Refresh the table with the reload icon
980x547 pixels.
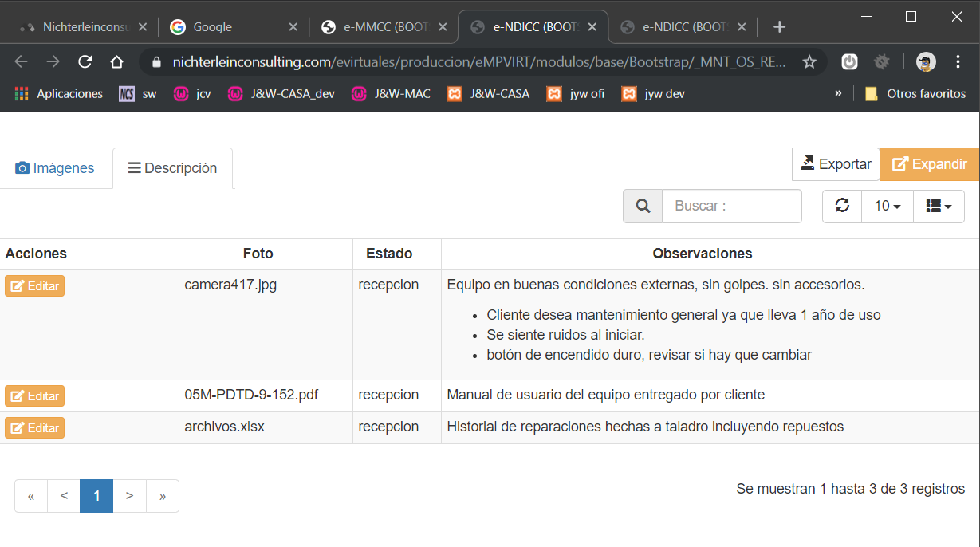842,206
